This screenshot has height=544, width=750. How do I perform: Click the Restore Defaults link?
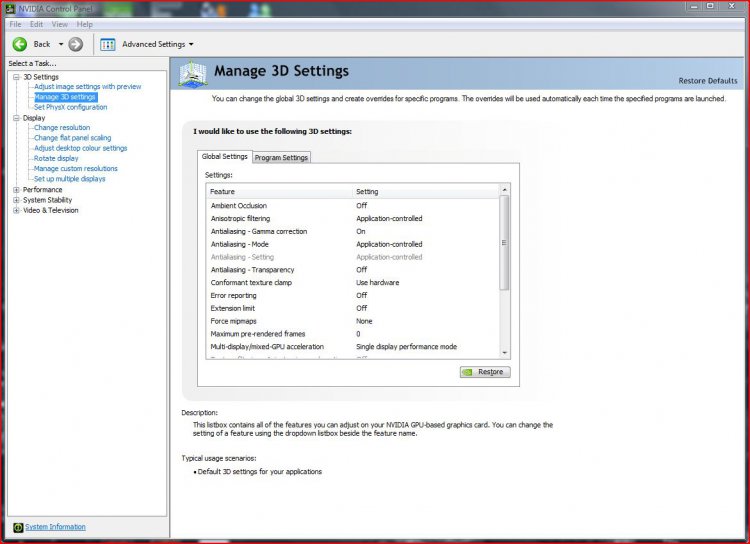tap(707, 81)
